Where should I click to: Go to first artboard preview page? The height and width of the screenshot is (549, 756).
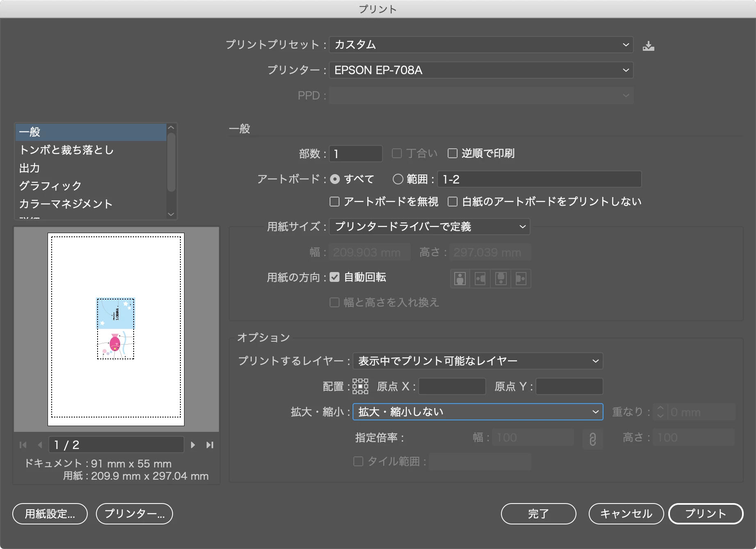click(x=23, y=445)
